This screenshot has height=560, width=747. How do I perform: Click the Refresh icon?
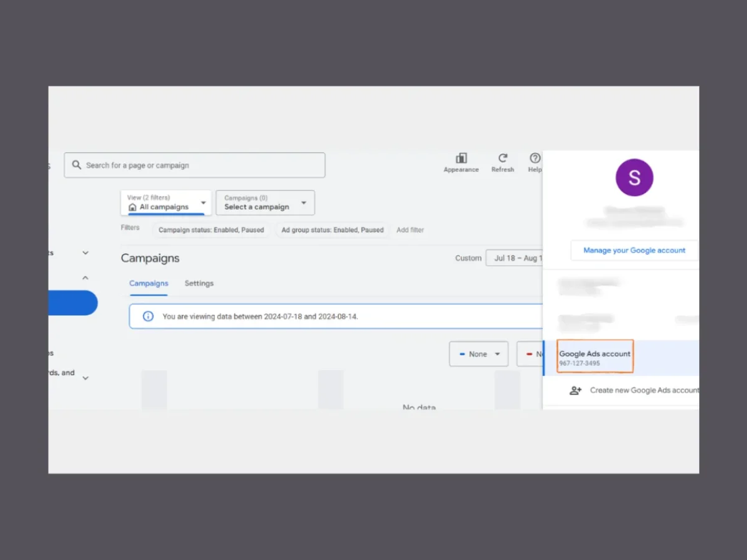(x=502, y=159)
